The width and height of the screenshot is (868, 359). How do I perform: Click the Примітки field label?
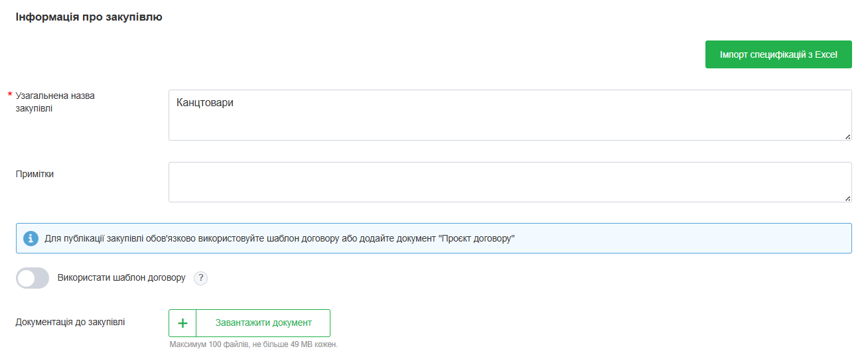[35, 174]
